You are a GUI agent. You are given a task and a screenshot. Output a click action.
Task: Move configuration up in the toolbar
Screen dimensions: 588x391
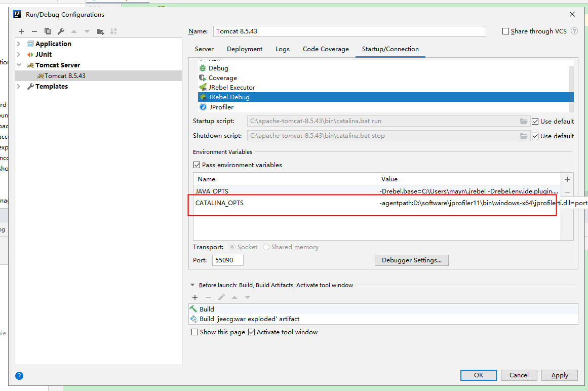click(x=74, y=31)
